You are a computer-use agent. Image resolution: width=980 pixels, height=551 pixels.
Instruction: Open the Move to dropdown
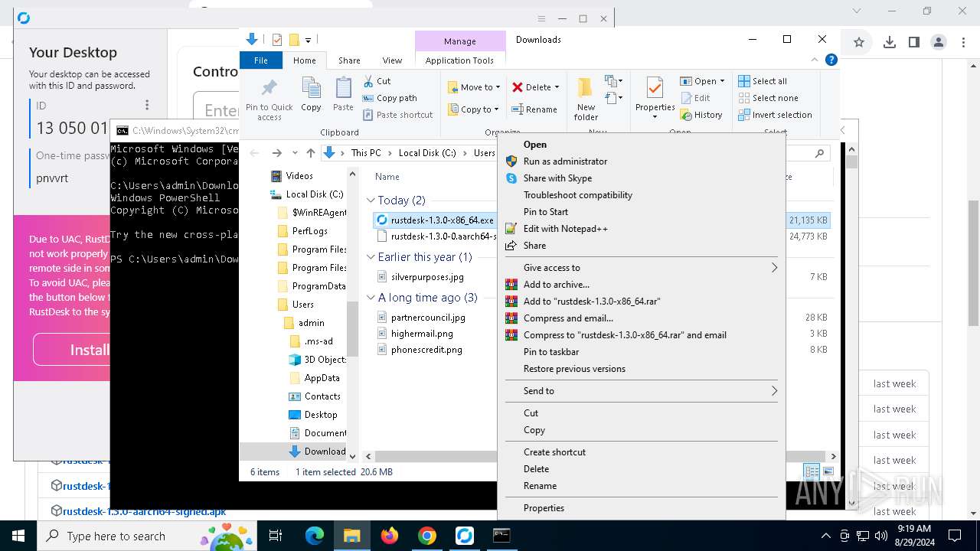tap(474, 87)
